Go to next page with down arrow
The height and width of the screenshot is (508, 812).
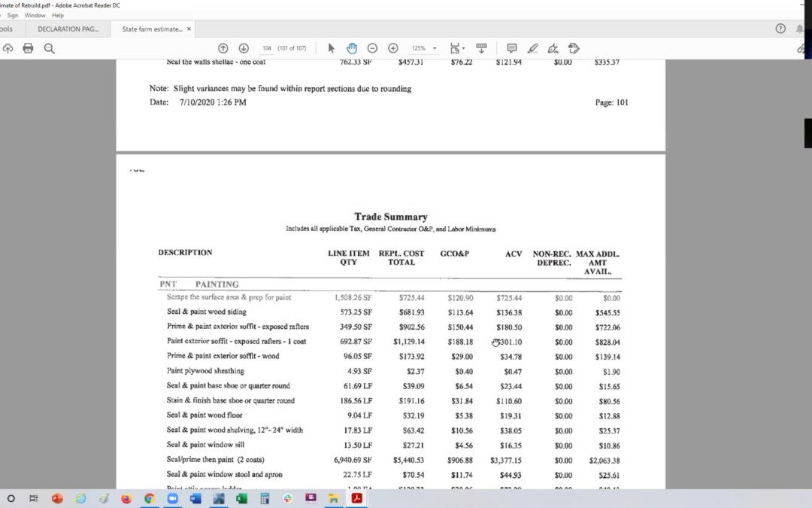(244, 48)
